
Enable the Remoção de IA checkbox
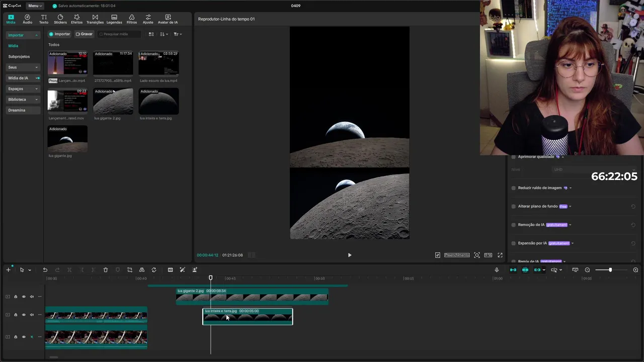[x=514, y=225]
